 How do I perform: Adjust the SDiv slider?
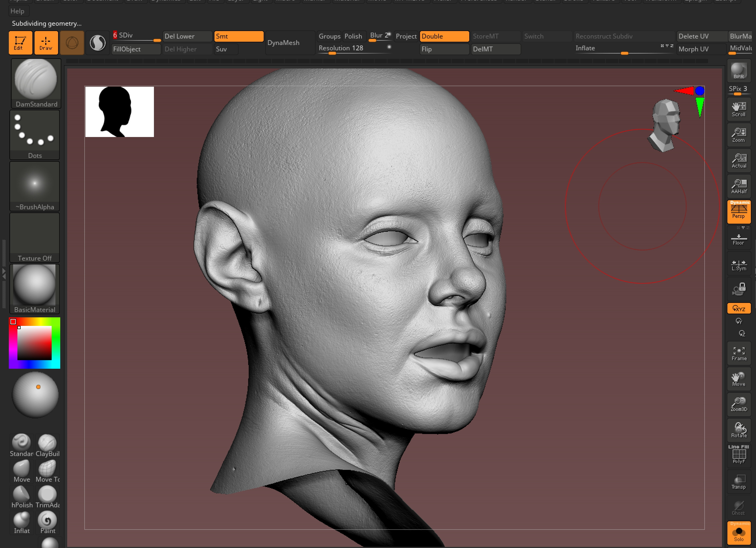136,36
